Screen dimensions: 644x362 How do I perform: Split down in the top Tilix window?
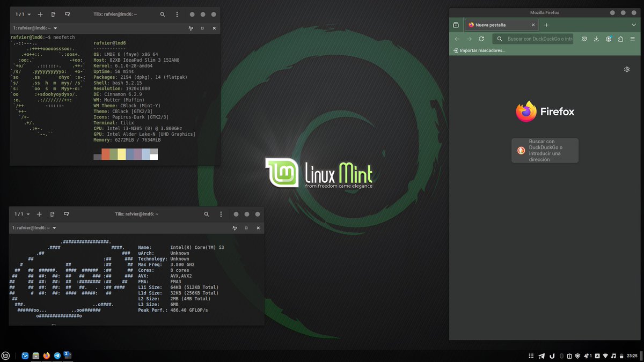67,14
